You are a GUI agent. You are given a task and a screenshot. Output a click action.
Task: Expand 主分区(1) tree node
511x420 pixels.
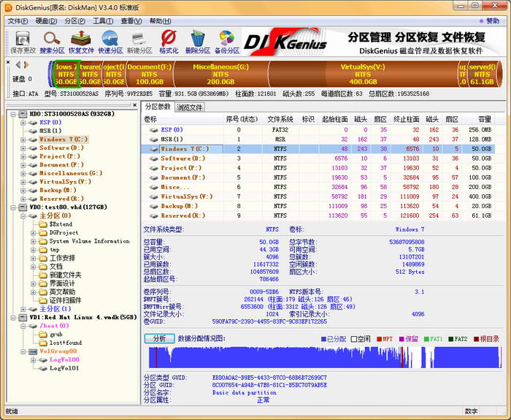coord(23,309)
